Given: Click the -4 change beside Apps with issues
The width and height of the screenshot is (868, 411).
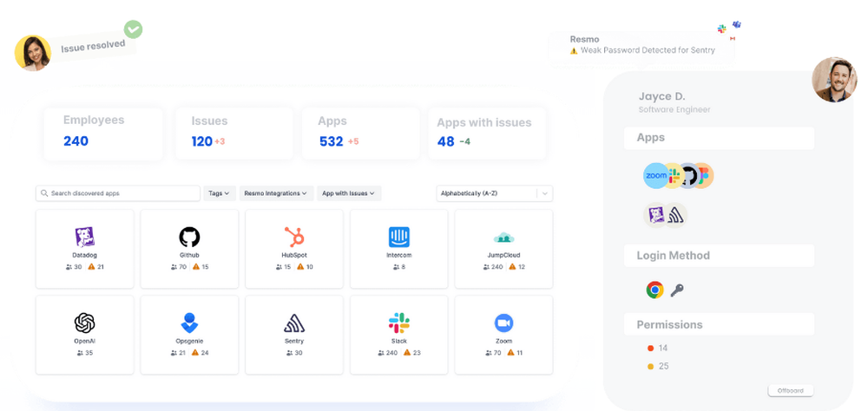Looking at the screenshot, I should point(465,141).
